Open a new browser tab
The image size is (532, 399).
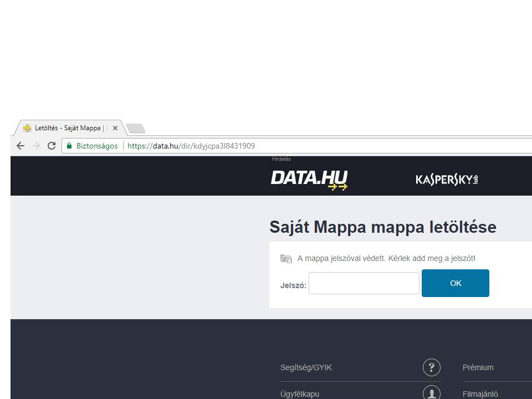pos(136,129)
